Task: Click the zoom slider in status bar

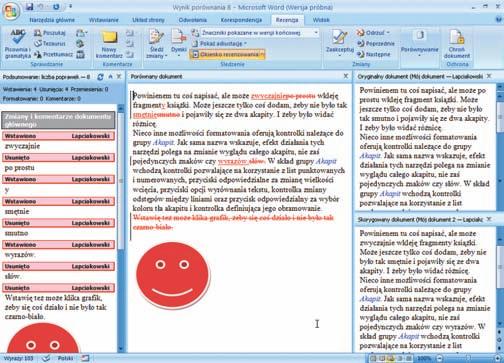Action: tap(468, 359)
